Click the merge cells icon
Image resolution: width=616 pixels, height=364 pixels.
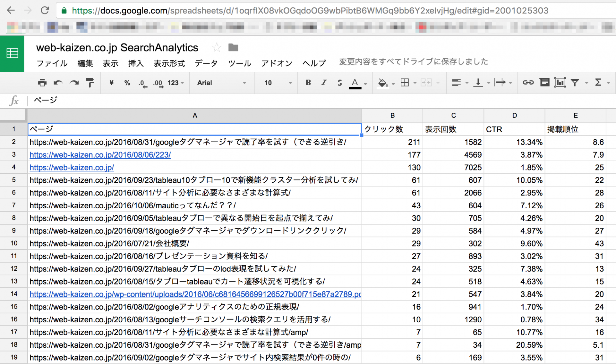click(x=426, y=83)
